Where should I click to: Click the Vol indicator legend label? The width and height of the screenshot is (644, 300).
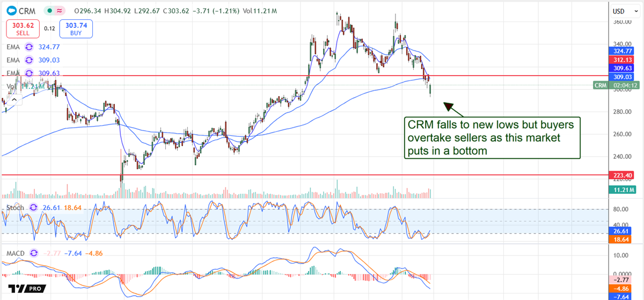(x=11, y=86)
